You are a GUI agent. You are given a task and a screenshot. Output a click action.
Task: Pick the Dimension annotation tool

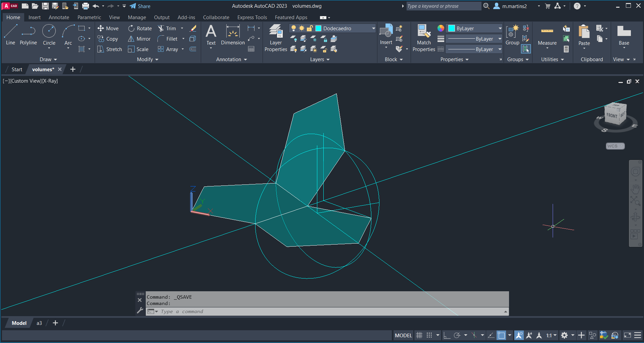click(x=233, y=34)
